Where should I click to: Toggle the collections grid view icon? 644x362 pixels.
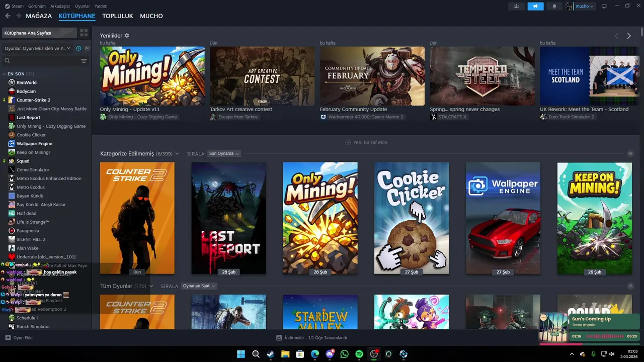pos(84,33)
